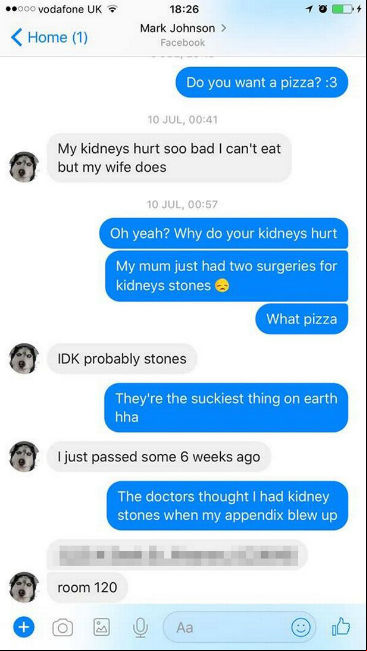Go back to Home (1)
Image resolution: width=367 pixels, height=651 pixels.
[49, 37]
